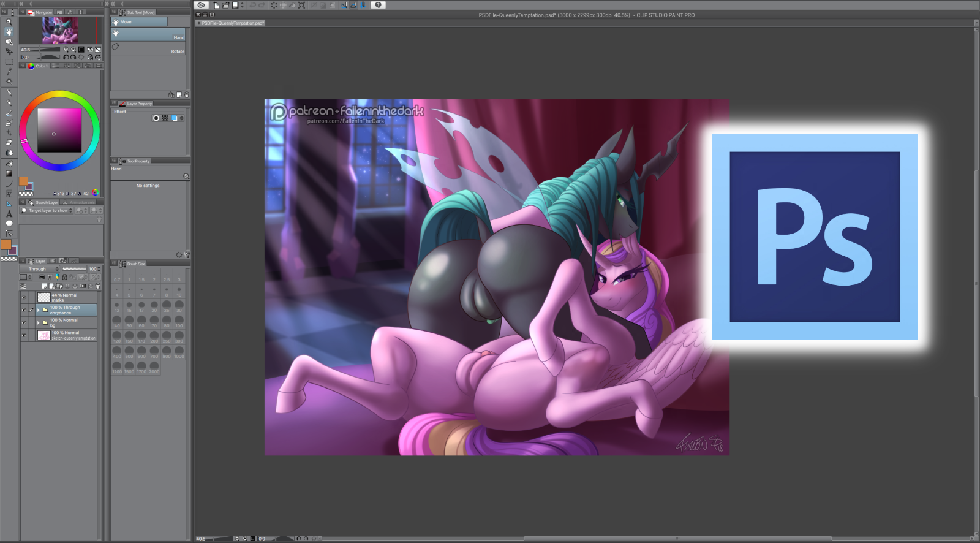Image resolution: width=980 pixels, height=543 pixels.
Task: Select the Fill bucket tool
Action: pos(9,164)
